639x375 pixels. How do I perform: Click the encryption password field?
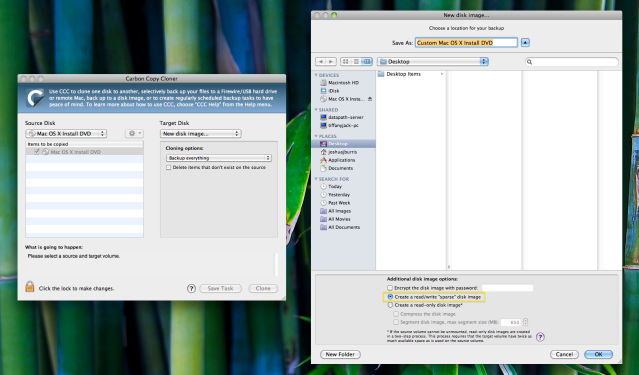coord(507,288)
